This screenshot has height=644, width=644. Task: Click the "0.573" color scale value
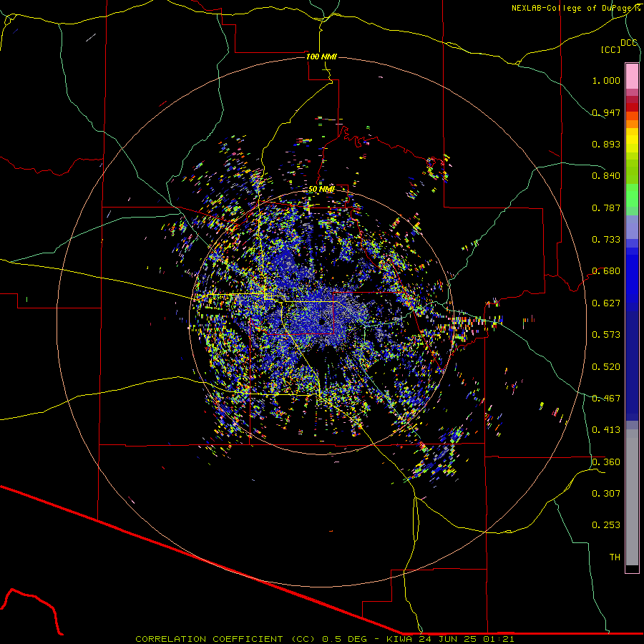(606, 335)
